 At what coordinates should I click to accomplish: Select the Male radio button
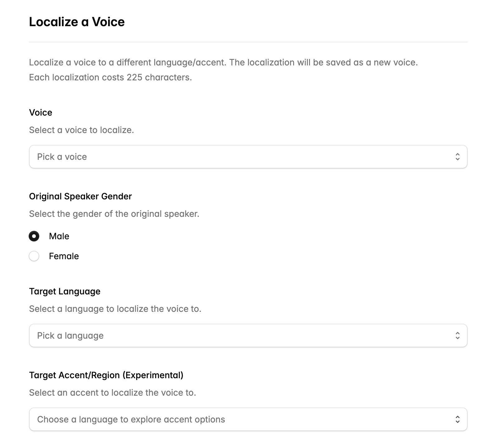tap(34, 236)
